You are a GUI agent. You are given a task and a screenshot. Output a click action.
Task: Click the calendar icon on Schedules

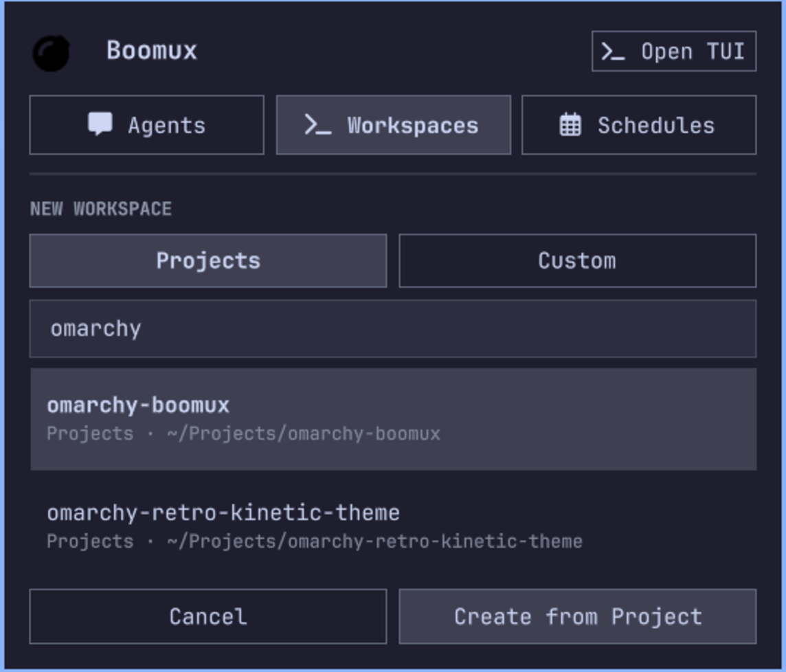click(570, 124)
